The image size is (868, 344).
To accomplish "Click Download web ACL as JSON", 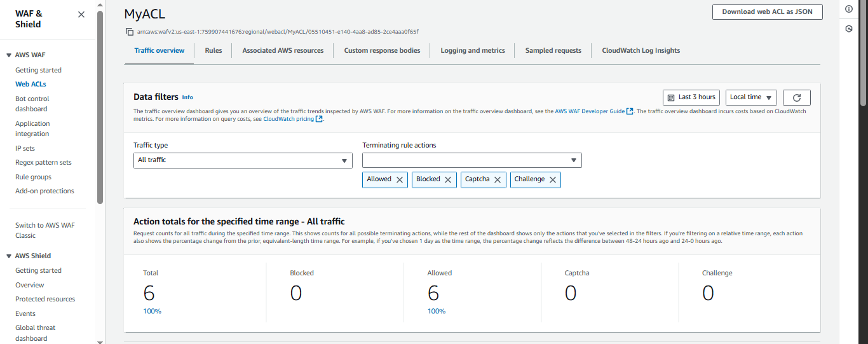I will pos(767,11).
